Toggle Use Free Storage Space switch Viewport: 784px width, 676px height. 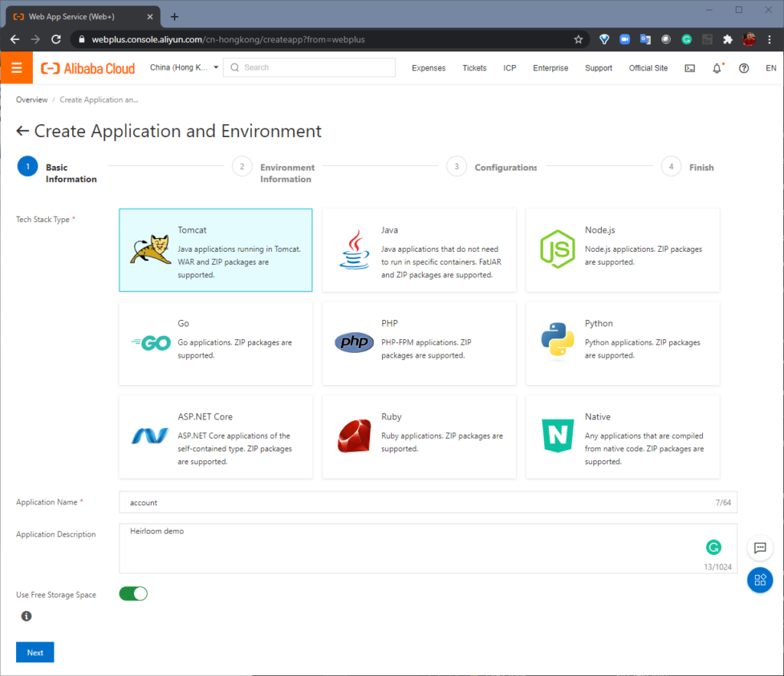(133, 593)
